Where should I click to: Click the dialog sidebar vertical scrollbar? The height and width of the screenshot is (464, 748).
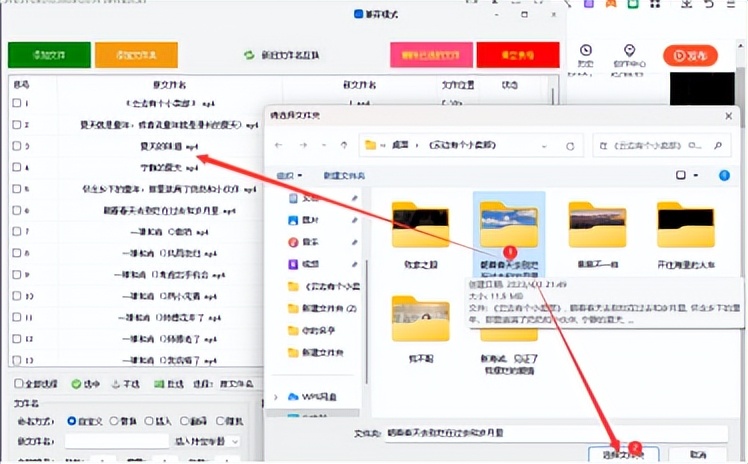[x=366, y=322]
